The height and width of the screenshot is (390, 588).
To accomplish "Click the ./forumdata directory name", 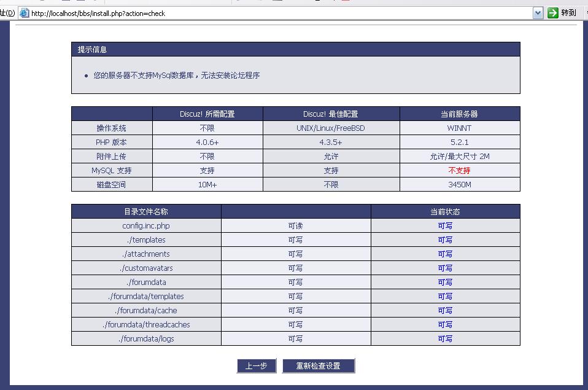I will pos(146,283).
